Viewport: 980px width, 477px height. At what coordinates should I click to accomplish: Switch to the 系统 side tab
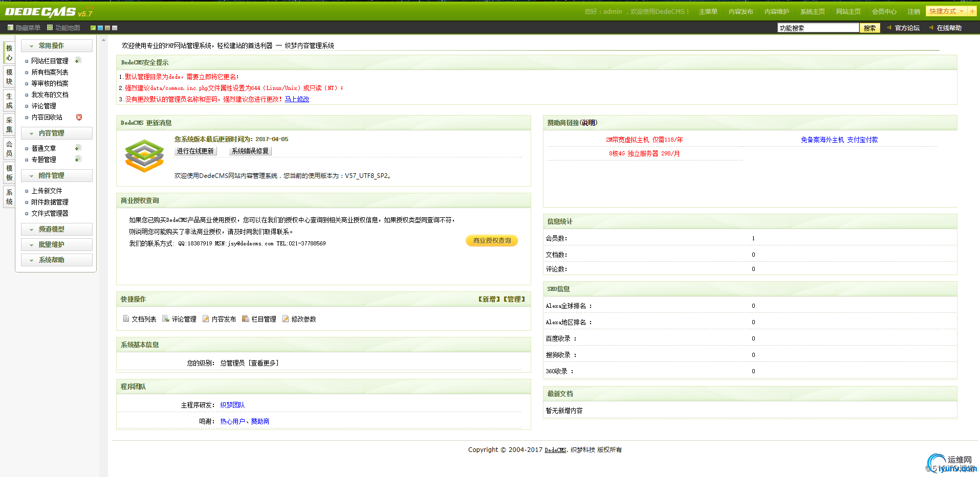(x=9, y=197)
